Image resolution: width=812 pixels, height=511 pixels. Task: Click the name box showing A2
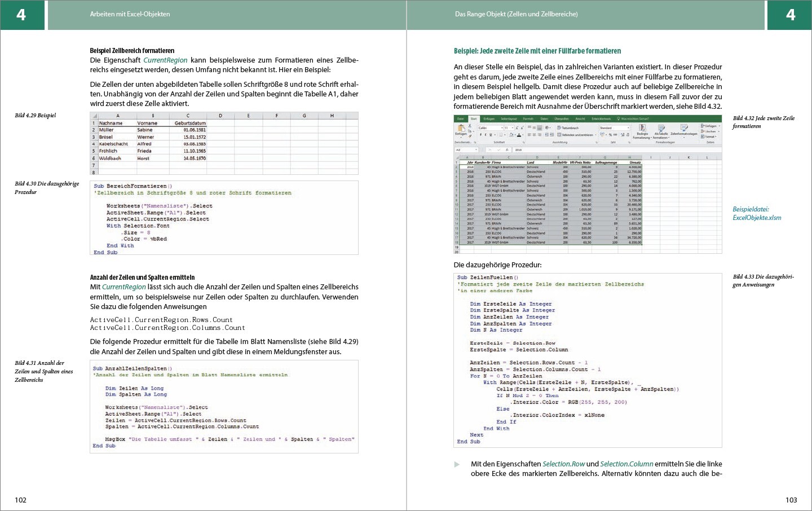pyautogui.click(x=466, y=150)
